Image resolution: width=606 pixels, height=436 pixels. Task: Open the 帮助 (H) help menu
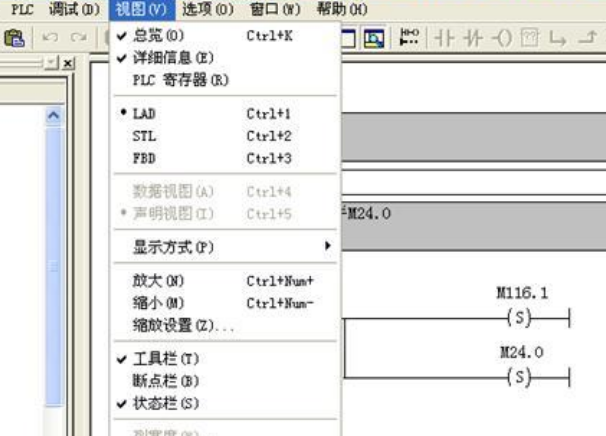(342, 9)
